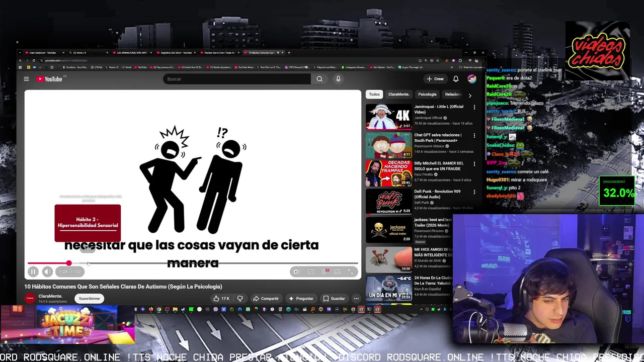This screenshot has height=362, width=644.
Task: Open the YouTube notifications bell
Action: pos(456,79)
